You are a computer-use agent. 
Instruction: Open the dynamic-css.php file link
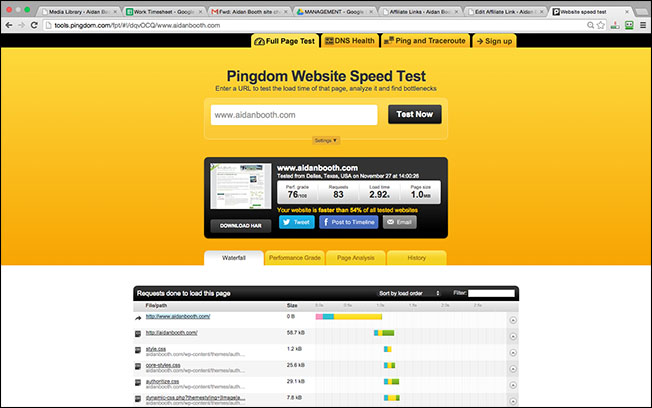[195, 398]
